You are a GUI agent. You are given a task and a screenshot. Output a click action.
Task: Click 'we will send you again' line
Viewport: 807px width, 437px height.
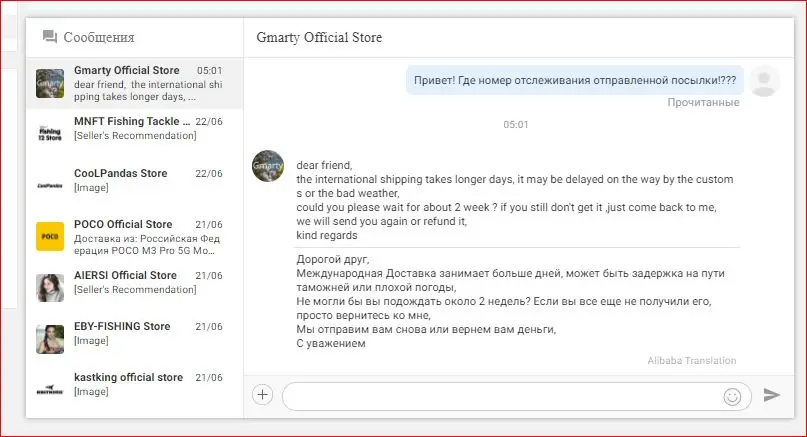[381, 221]
